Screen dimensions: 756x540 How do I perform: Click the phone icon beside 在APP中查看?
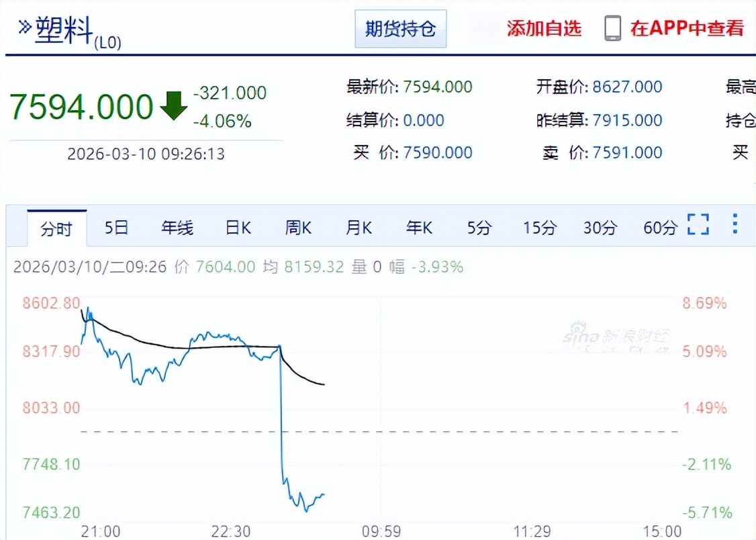coord(612,28)
